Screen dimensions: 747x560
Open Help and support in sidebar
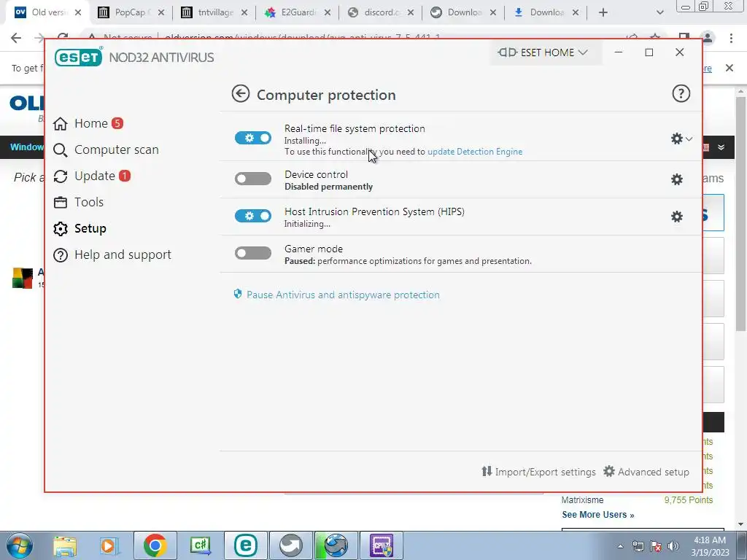click(x=112, y=254)
